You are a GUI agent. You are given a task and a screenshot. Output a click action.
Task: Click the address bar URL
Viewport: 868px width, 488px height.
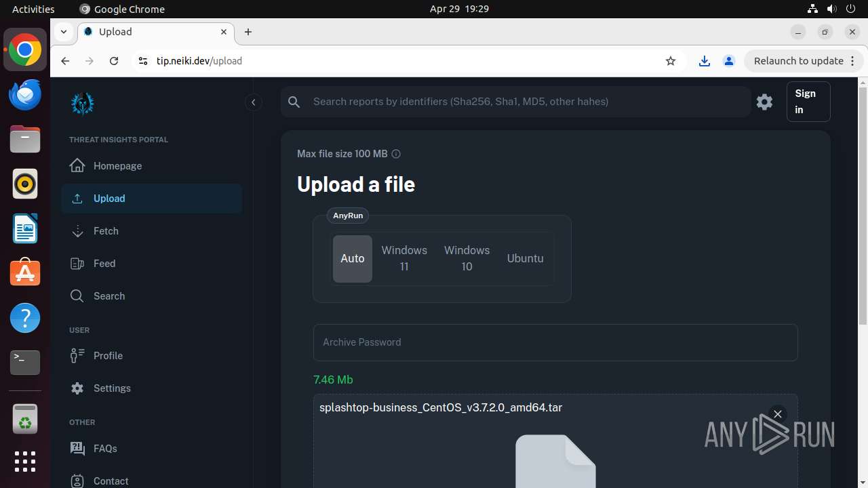(199, 61)
